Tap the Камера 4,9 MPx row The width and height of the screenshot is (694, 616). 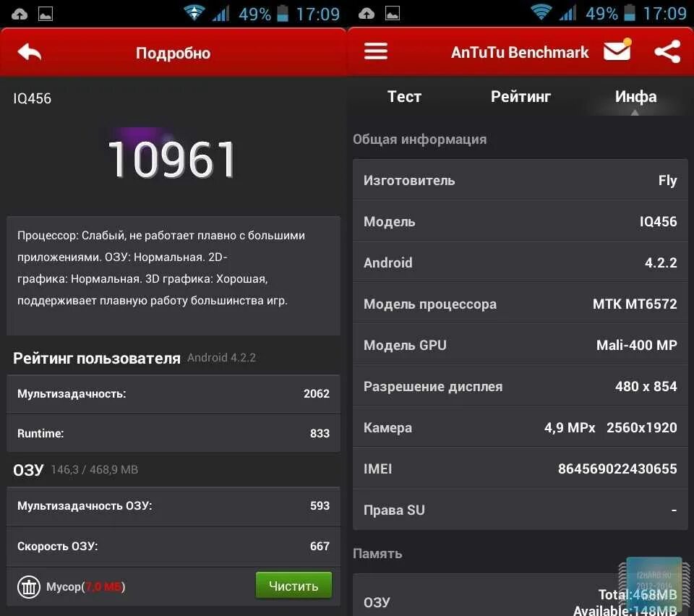[520, 427]
